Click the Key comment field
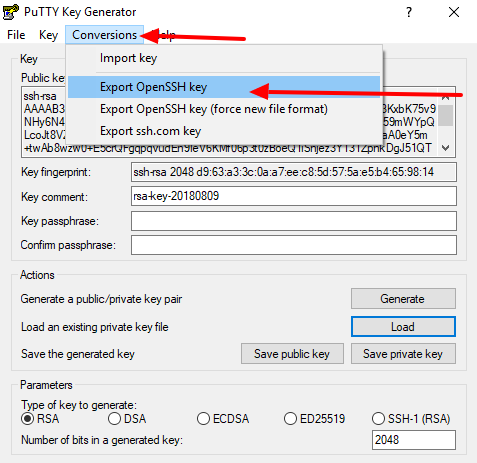 coord(294,196)
